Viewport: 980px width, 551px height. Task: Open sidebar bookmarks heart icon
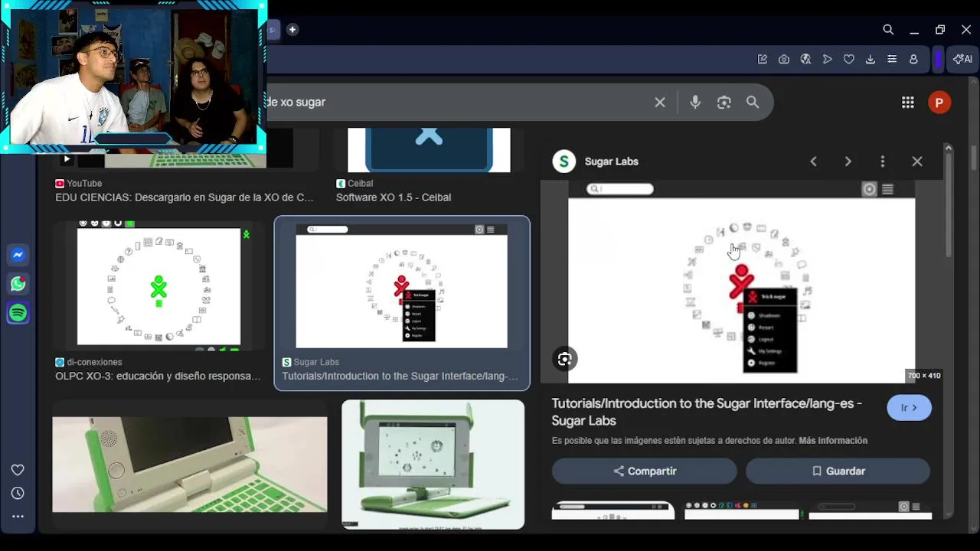click(x=18, y=470)
